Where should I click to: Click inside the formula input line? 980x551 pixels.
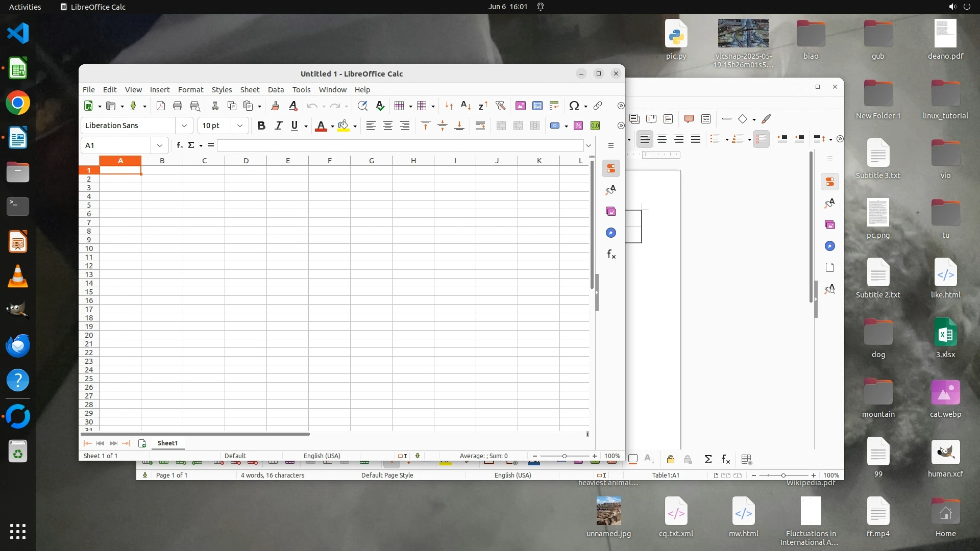pos(398,145)
